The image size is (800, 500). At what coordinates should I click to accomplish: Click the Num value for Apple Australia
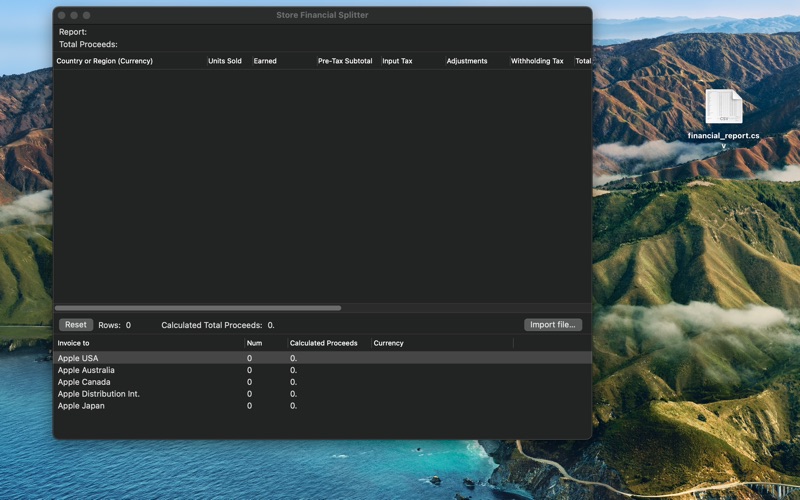coord(249,370)
